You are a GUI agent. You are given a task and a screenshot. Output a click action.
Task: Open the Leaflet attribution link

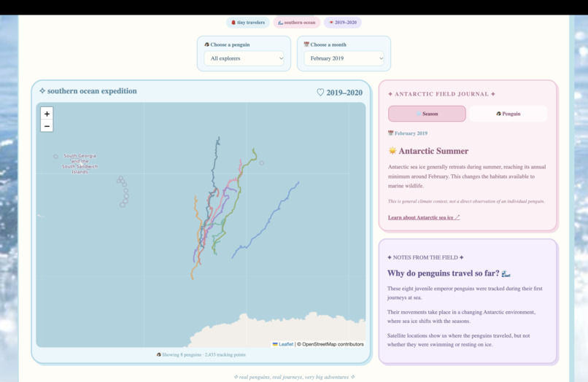coord(286,344)
